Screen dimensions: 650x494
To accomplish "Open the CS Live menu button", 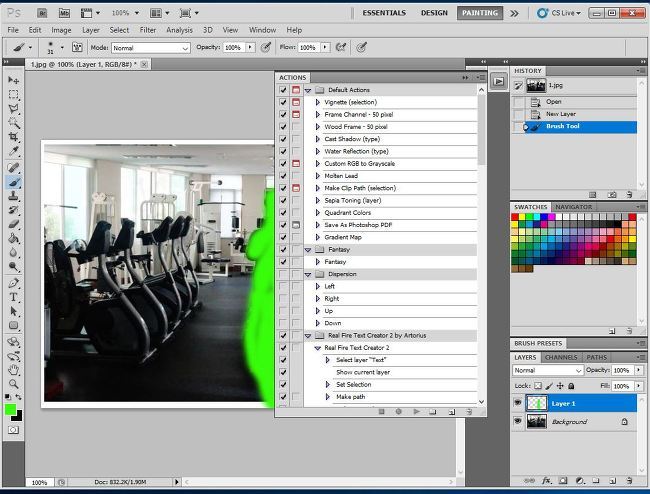I will pos(558,13).
